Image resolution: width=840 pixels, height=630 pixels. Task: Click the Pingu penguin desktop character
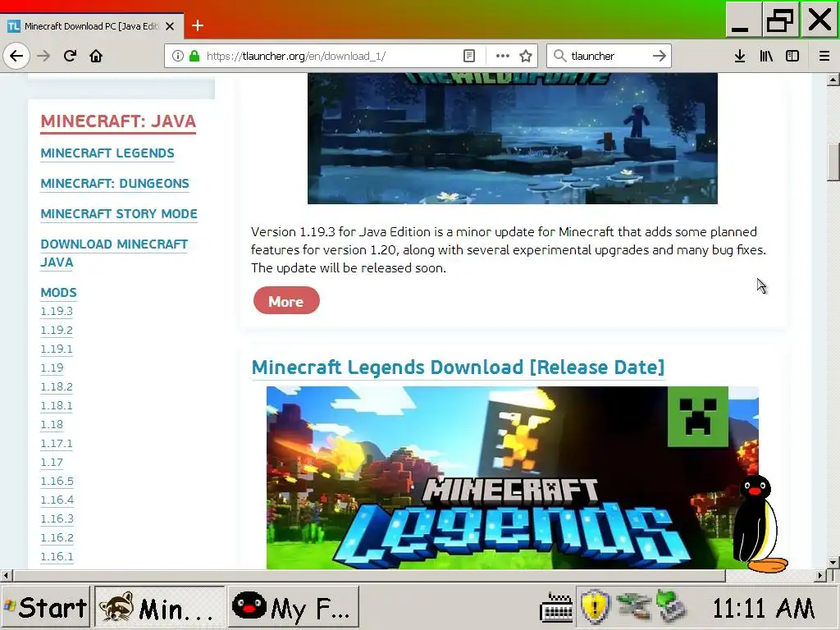click(759, 523)
